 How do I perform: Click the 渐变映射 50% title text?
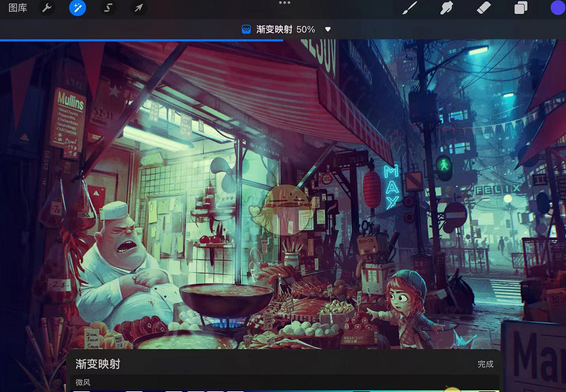[285, 29]
